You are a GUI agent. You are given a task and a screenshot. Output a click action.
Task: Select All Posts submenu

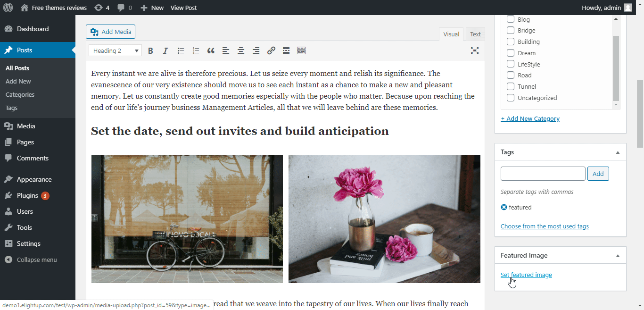(x=17, y=68)
